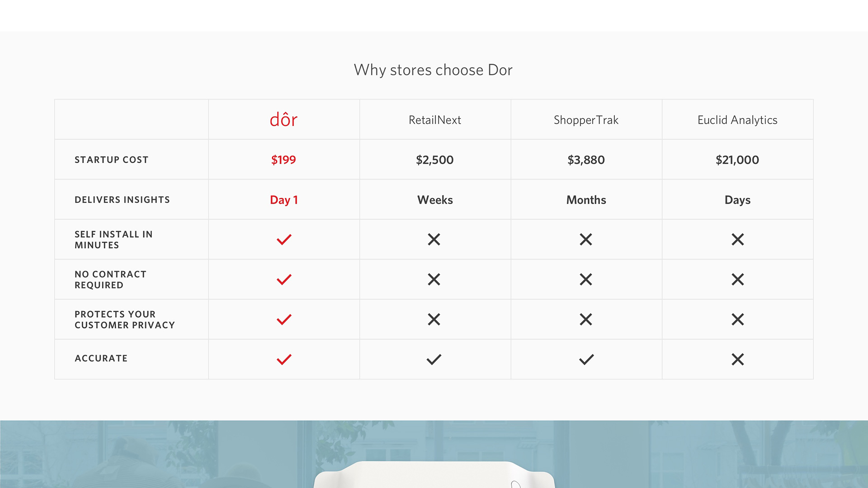Click Dor's red checkmark for Customer Privacy
The height and width of the screenshot is (488, 868).
pyautogui.click(x=284, y=319)
